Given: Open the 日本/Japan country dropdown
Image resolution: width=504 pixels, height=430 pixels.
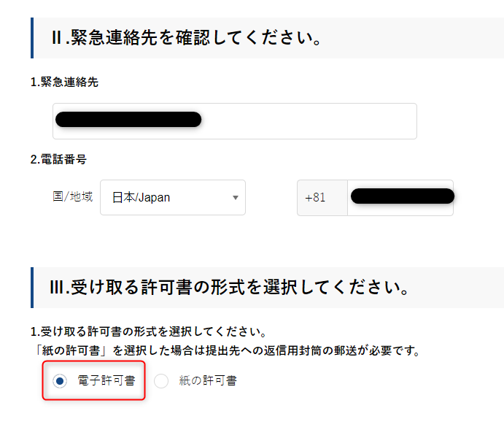Looking at the screenshot, I should point(172,197).
